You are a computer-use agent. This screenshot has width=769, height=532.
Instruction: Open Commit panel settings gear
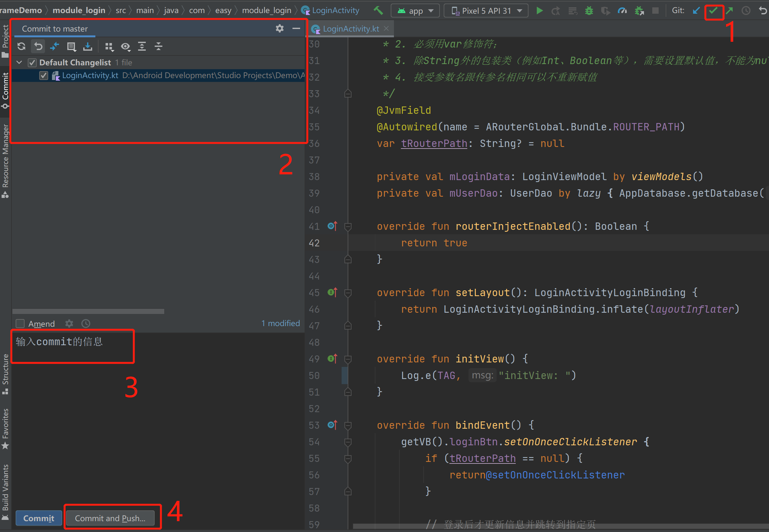pyautogui.click(x=280, y=29)
